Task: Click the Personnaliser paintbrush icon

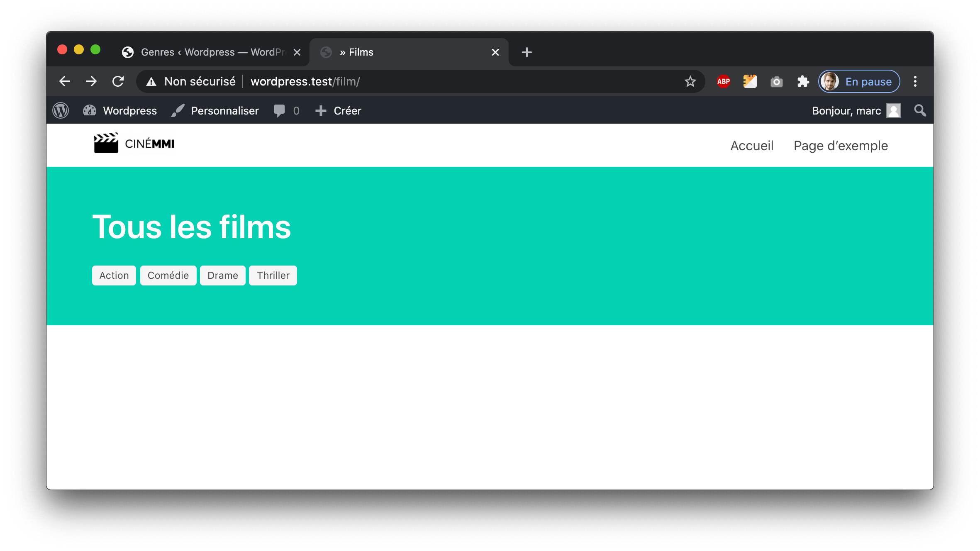Action: tap(178, 110)
